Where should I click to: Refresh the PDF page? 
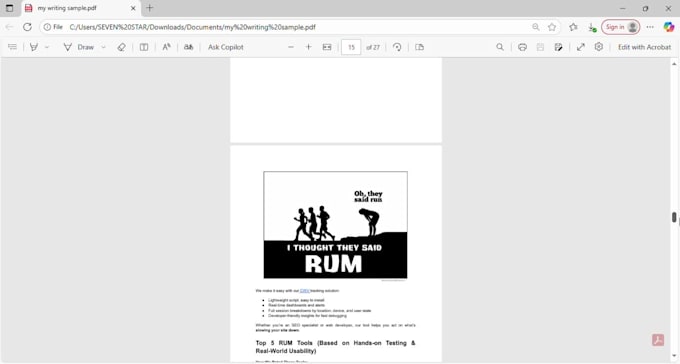27,27
